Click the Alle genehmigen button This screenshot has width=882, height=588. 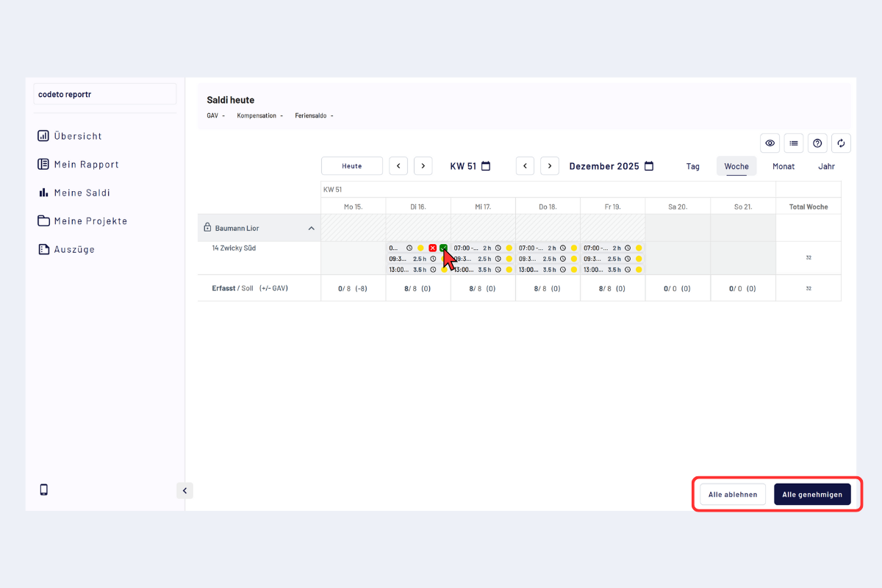812,495
